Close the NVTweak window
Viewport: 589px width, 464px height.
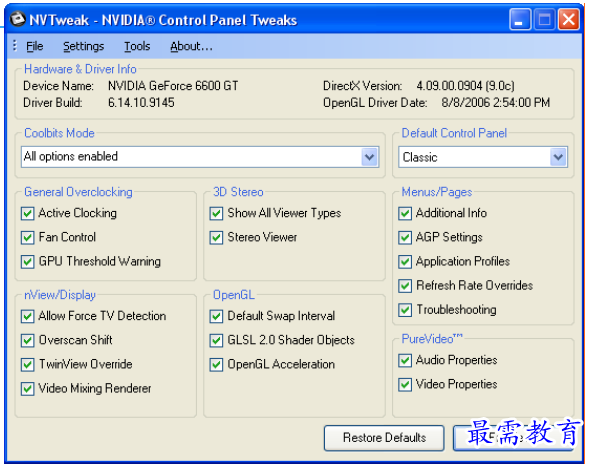569,19
